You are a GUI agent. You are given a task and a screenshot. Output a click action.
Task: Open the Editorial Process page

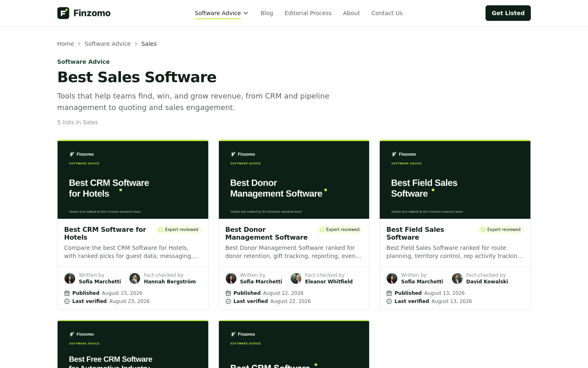(308, 13)
